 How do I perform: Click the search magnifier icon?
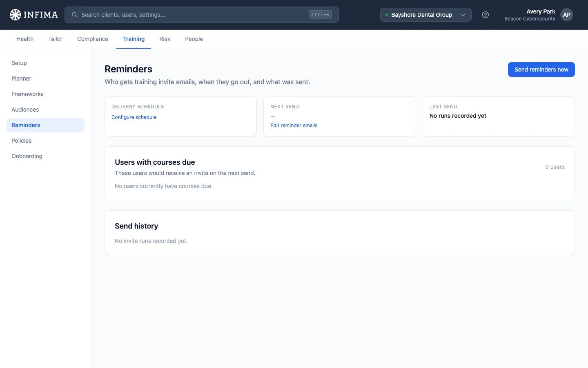(x=75, y=15)
